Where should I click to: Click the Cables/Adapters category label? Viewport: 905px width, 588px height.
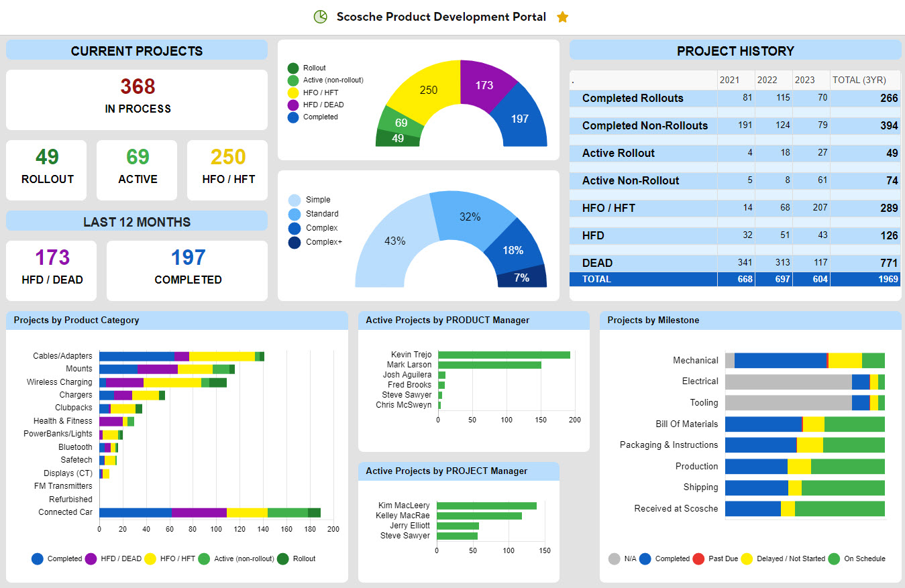[62, 356]
